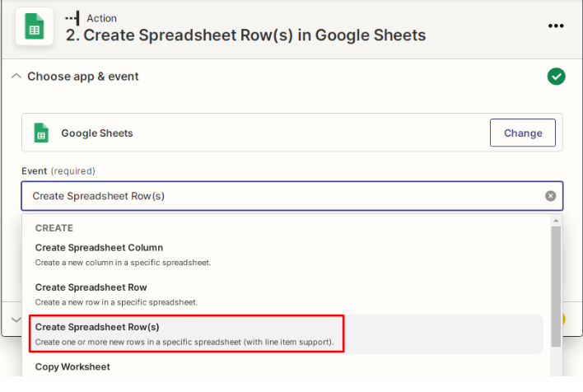Screen dimensions: 583x392
Task: Click the dropdown scrollbar up arrow
Action: (x=556, y=221)
